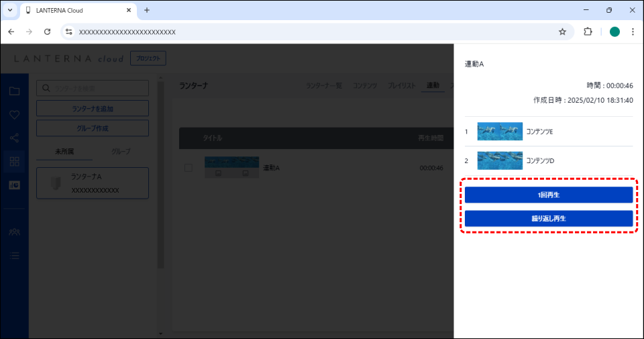Screen dimensions: 644x339
Task: Open the Chrome tab search dropdown arrow
Action: (10, 10)
